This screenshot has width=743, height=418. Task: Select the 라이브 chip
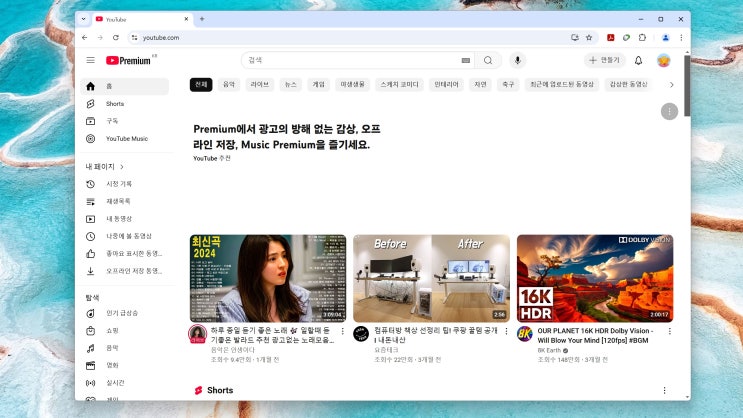coord(260,84)
